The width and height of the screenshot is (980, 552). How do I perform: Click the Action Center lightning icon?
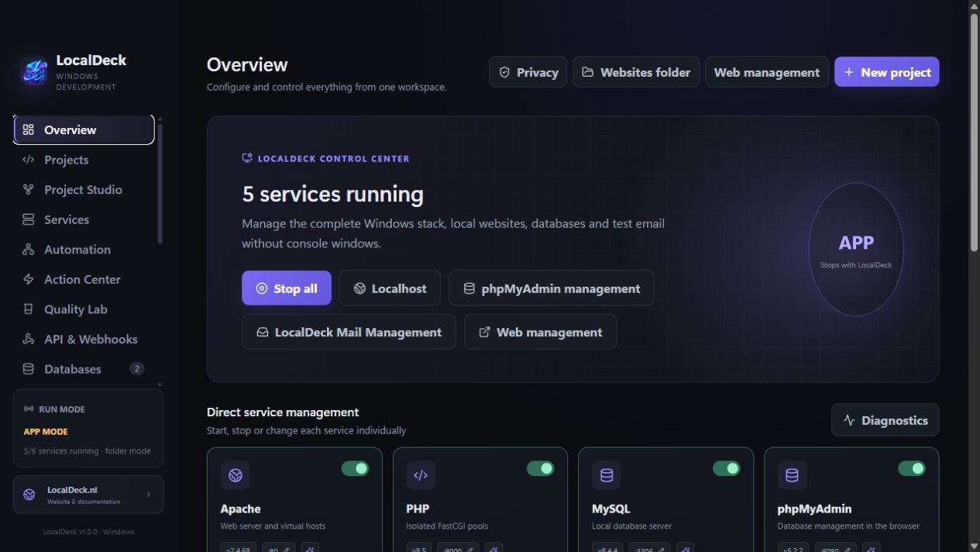pyautogui.click(x=29, y=279)
